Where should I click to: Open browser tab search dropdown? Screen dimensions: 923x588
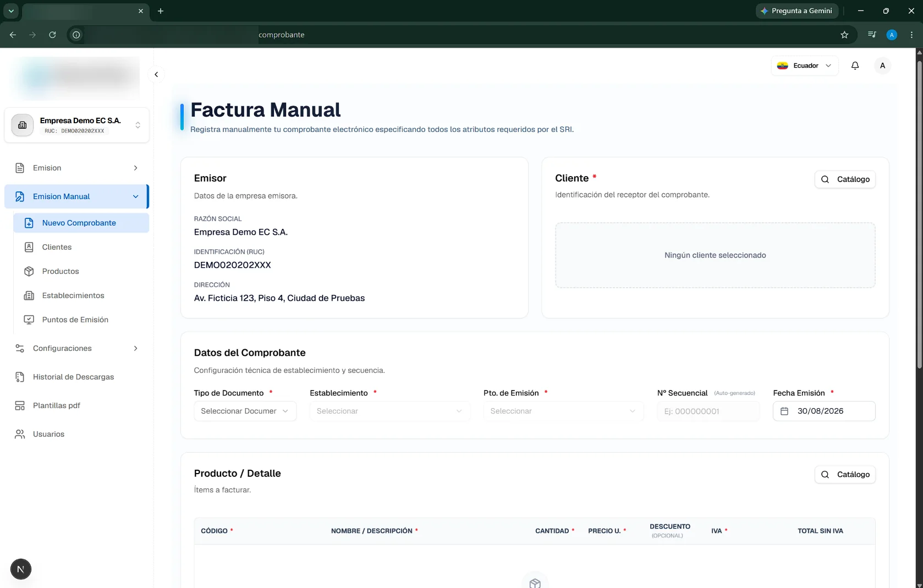coord(11,11)
